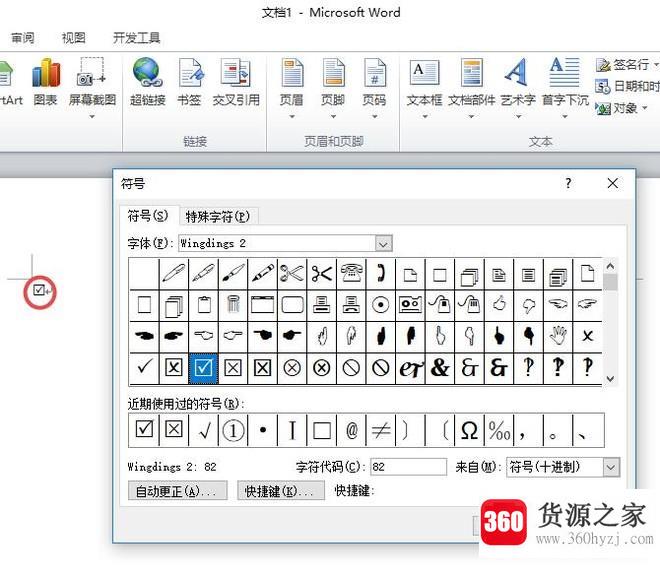
Task: Pick the checked box from recent symbols
Action: (144, 429)
